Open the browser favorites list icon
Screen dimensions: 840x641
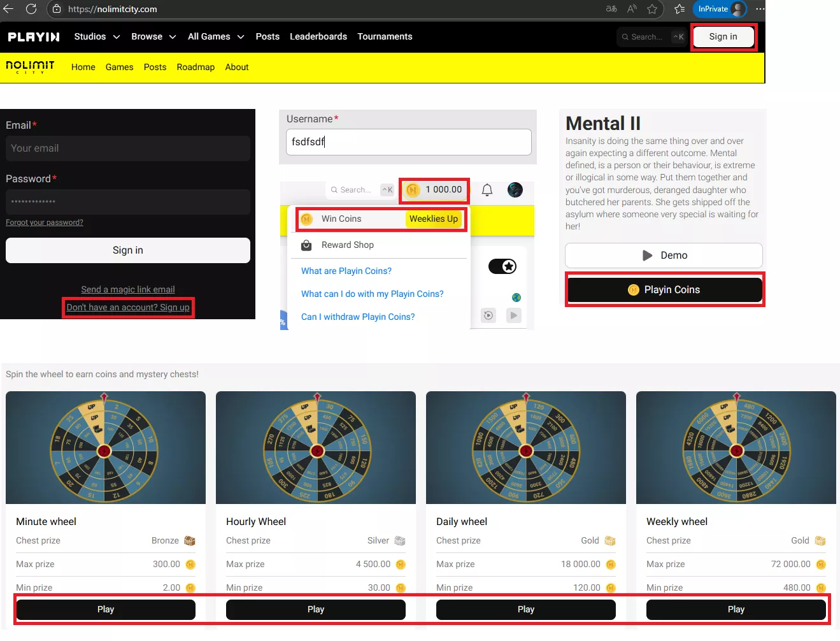click(680, 9)
